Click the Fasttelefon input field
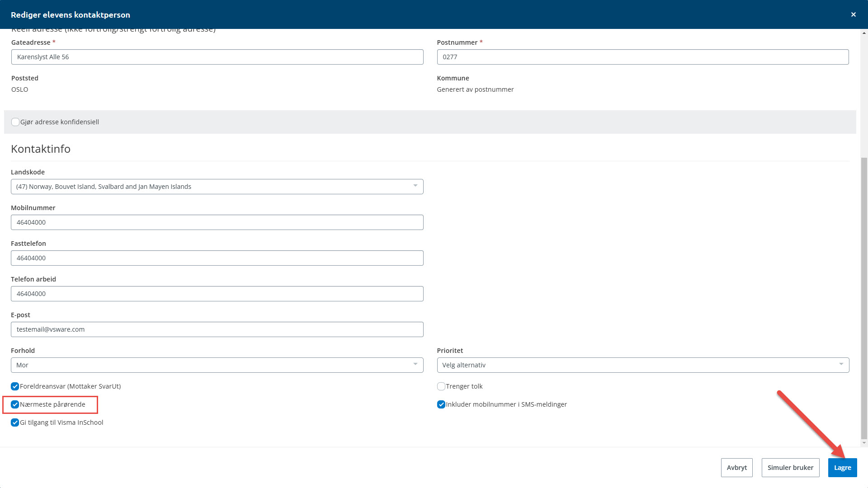Image resolution: width=868 pixels, height=488 pixels. pos(217,258)
